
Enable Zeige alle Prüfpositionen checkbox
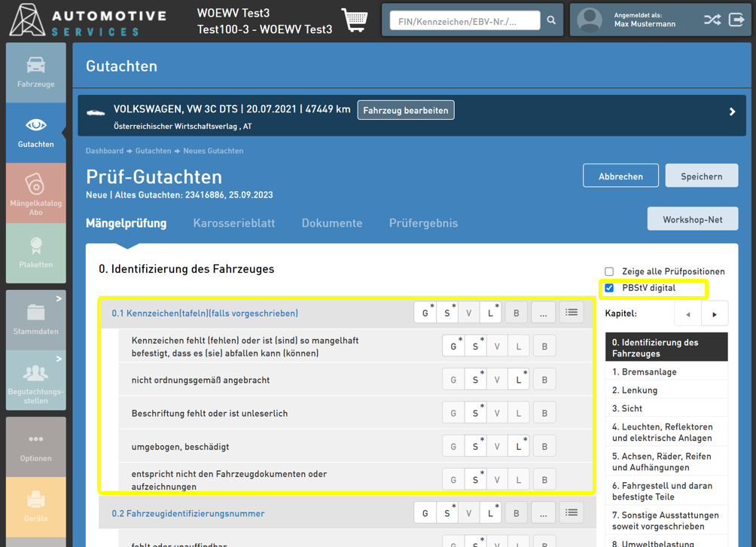click(x=609, y=271)
